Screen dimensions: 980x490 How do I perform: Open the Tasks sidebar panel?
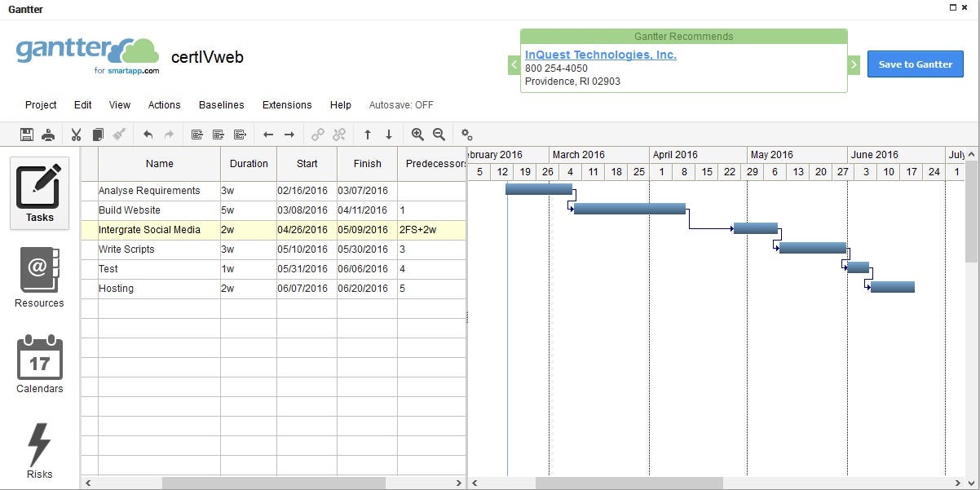[x=39, y=193]
